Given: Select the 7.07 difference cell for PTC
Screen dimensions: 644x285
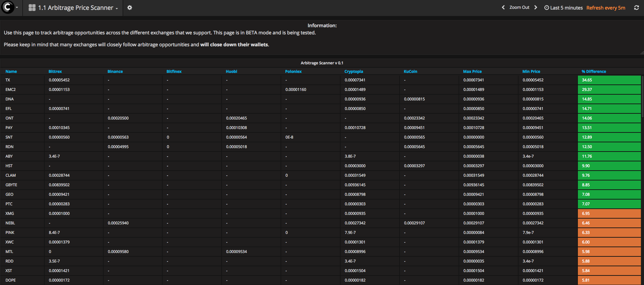Looking at the screenshot, I should tap(609, 204).
